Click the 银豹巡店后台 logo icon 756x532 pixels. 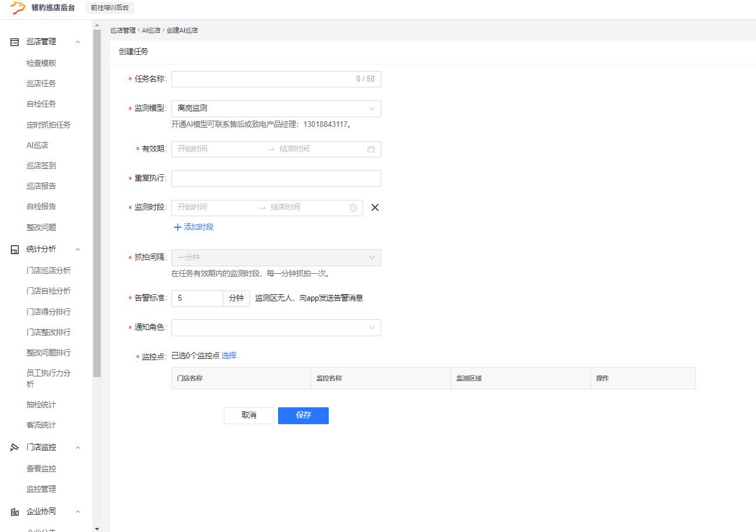coord(17,8)
